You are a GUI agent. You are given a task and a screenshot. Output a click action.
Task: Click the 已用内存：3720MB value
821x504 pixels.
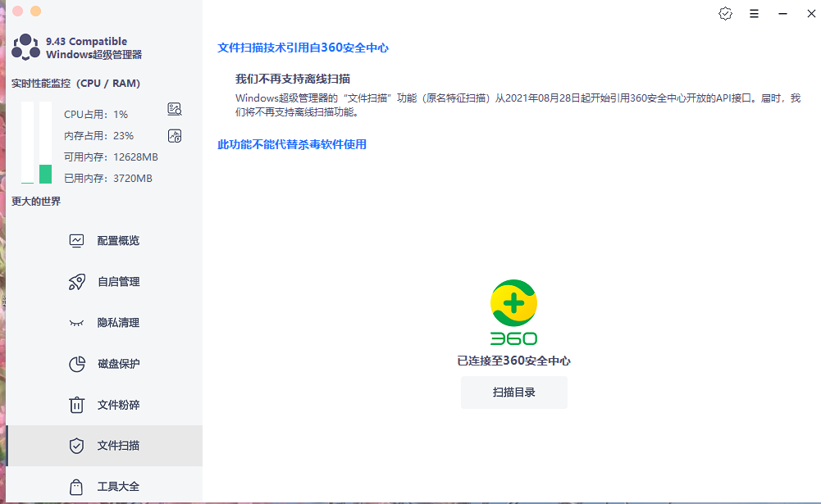[x=108, y=179]
